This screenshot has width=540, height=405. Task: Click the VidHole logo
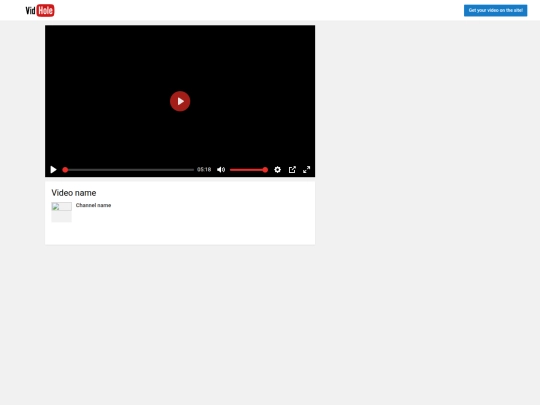tap(40, 10)
